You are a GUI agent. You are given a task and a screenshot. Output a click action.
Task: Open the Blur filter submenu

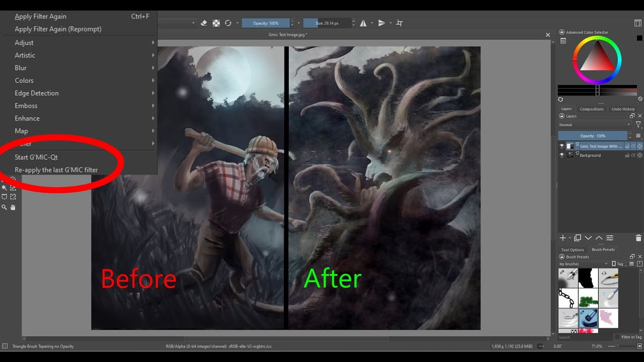coord(79,68)
